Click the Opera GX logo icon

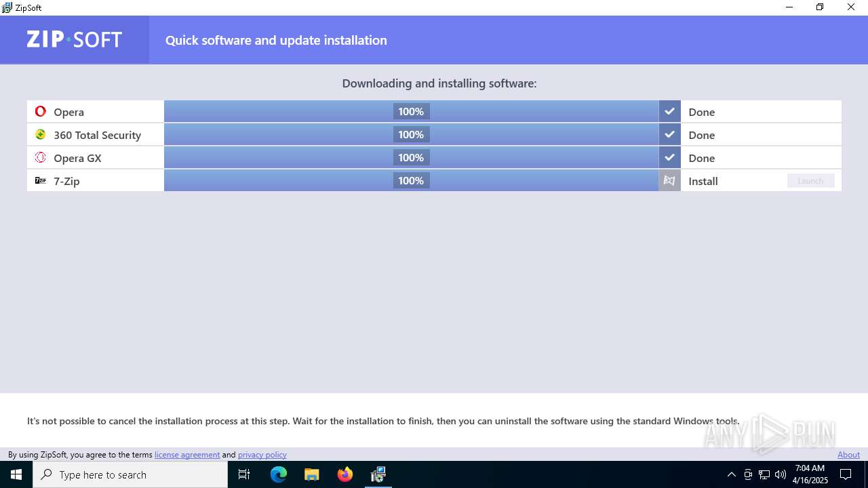tap(41, 157)
